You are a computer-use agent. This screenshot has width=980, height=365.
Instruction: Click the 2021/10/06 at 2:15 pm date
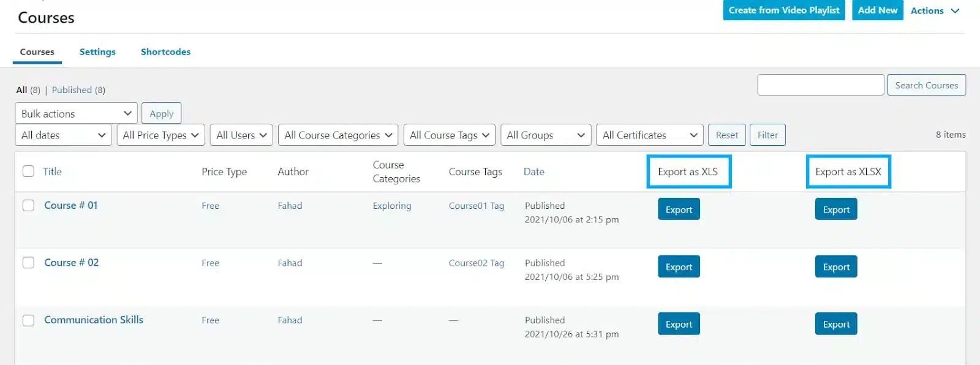571,219
